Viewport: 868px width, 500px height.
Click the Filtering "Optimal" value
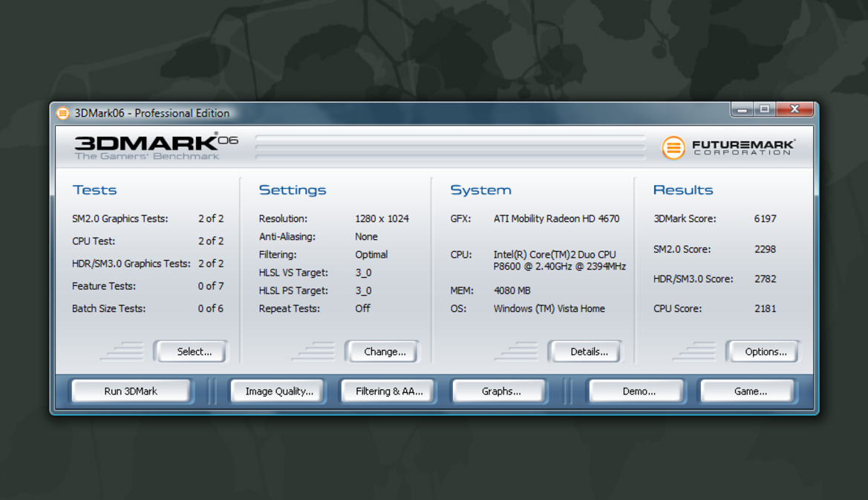click(371, 256)
